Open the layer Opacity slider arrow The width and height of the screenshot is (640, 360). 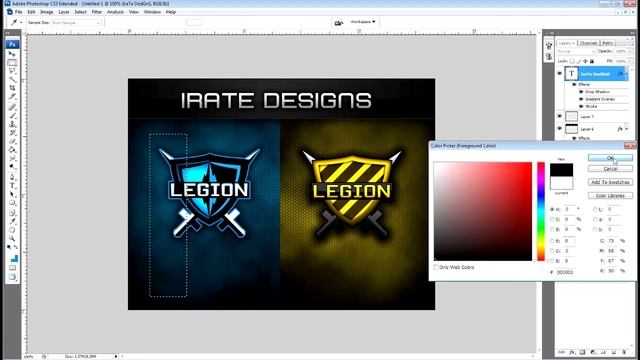point(631,51)
